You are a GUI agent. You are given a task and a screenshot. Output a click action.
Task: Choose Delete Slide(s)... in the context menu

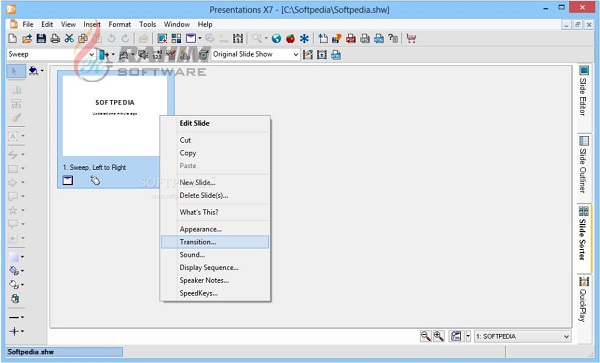click(x=215, y=195)
